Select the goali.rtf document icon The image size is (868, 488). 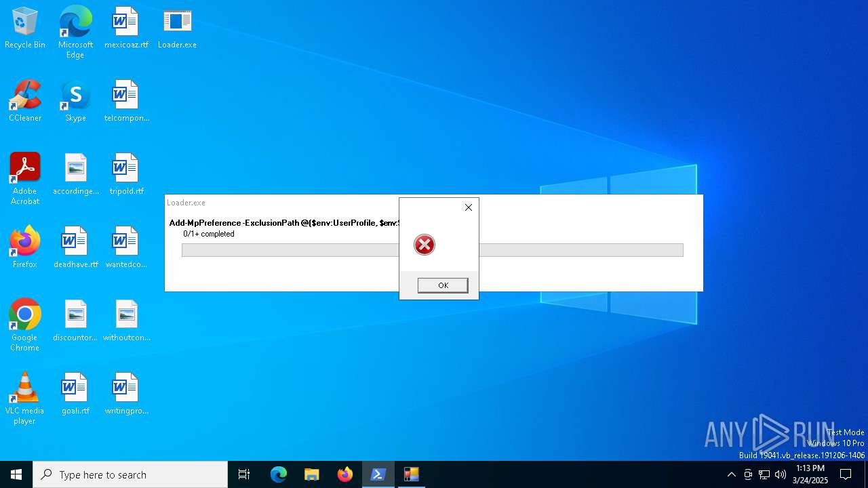[x=75, y=394]
